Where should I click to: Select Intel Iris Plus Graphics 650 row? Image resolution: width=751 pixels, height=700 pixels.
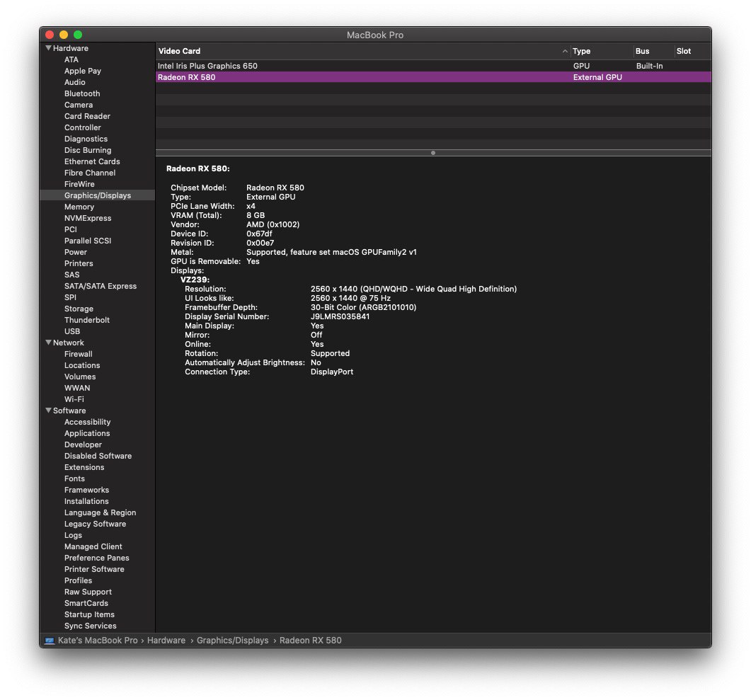[x=433, y=66]
